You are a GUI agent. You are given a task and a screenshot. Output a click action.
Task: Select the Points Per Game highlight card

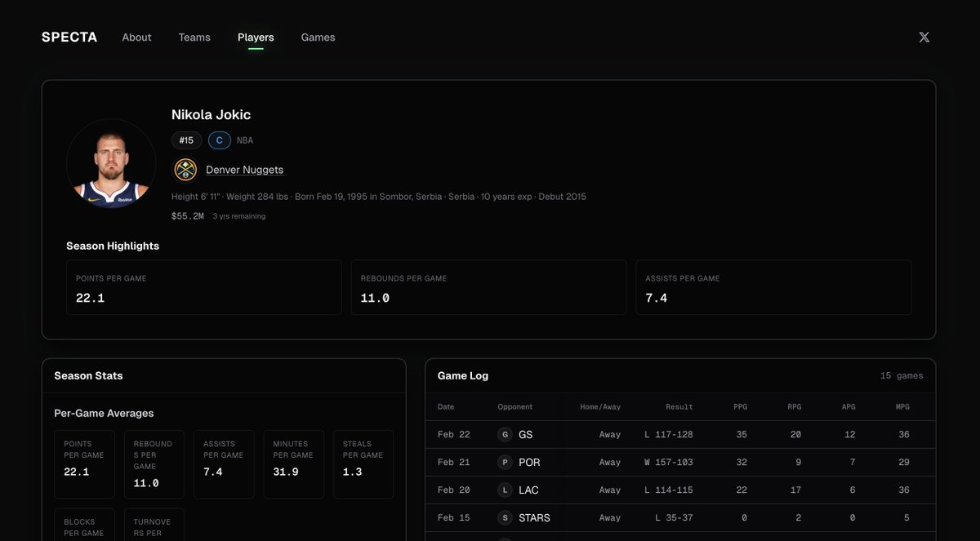click(x=204, y=287)
